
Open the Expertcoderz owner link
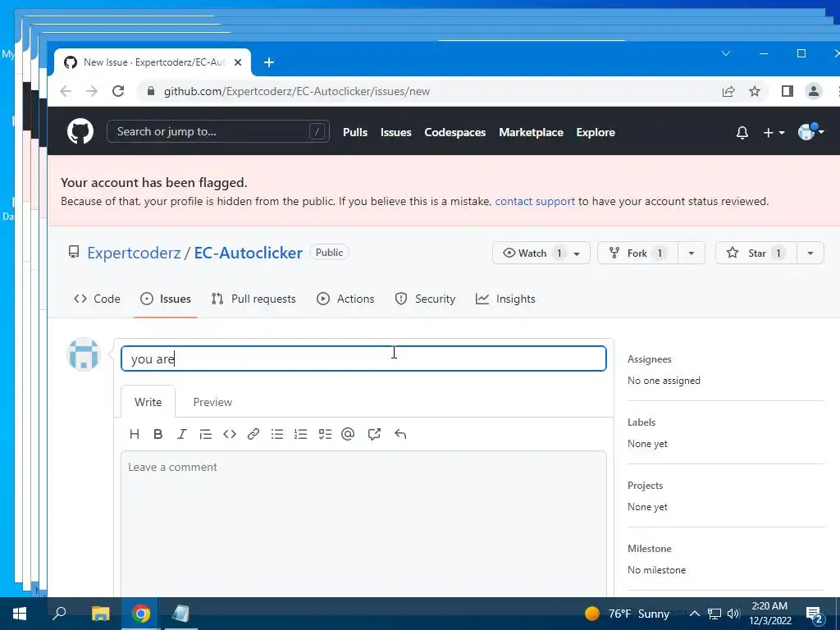pyautogui.click(x=134, y=253)
